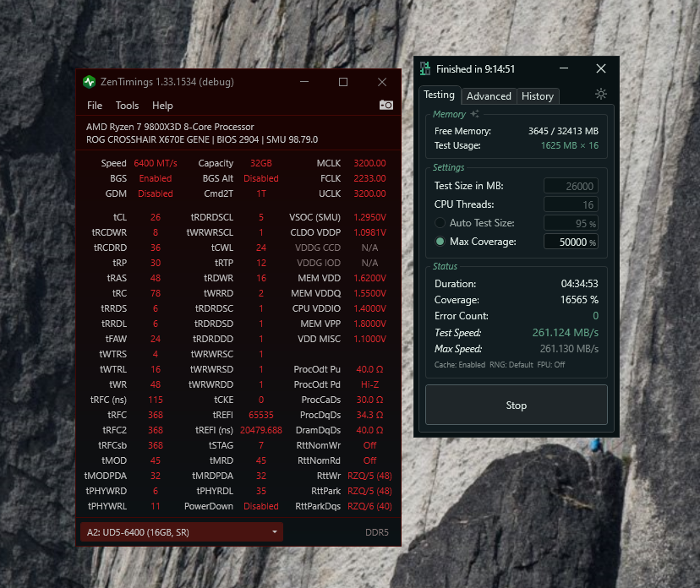This screenshot has height=588, width=700.
Task: Click the Max Speed value 261.130 MB/s
Action: pyautogui.click(x=569, y=348)
